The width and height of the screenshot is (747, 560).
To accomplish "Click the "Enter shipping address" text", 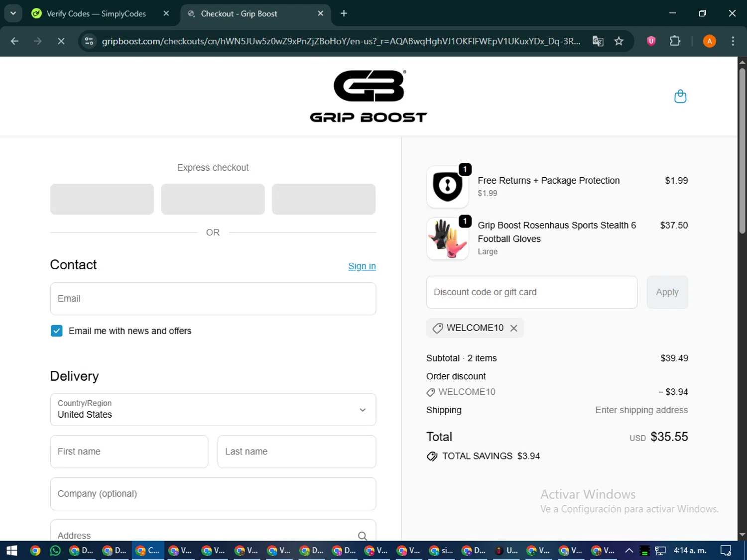I will 641,410.
